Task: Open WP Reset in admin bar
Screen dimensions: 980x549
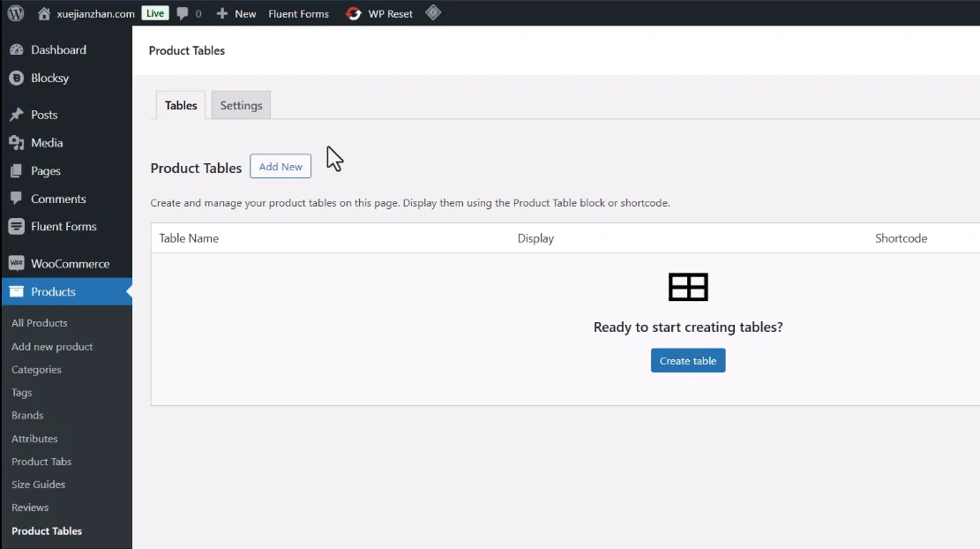Action: (x=391, y=13)
